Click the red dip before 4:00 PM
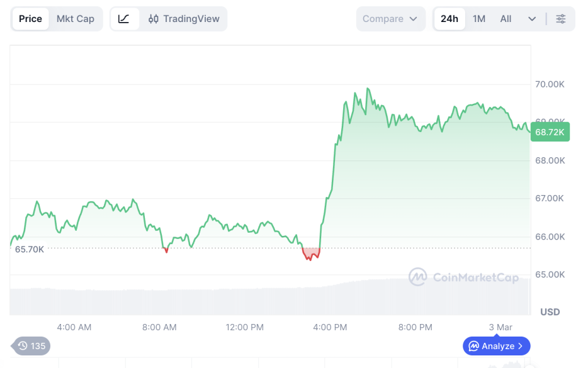Viewport: 588px width, 368px height. [x=310, y=254]
